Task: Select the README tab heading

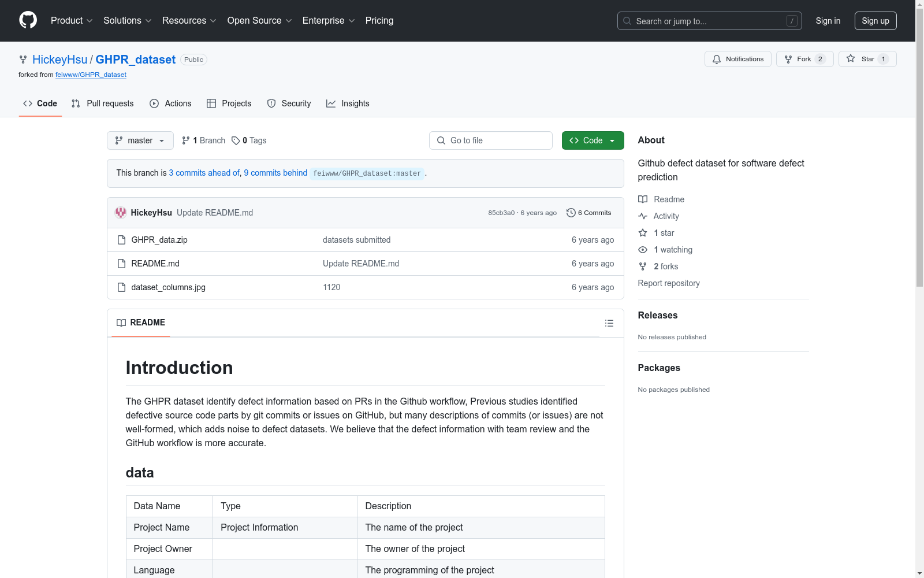Action: point(141,323)
